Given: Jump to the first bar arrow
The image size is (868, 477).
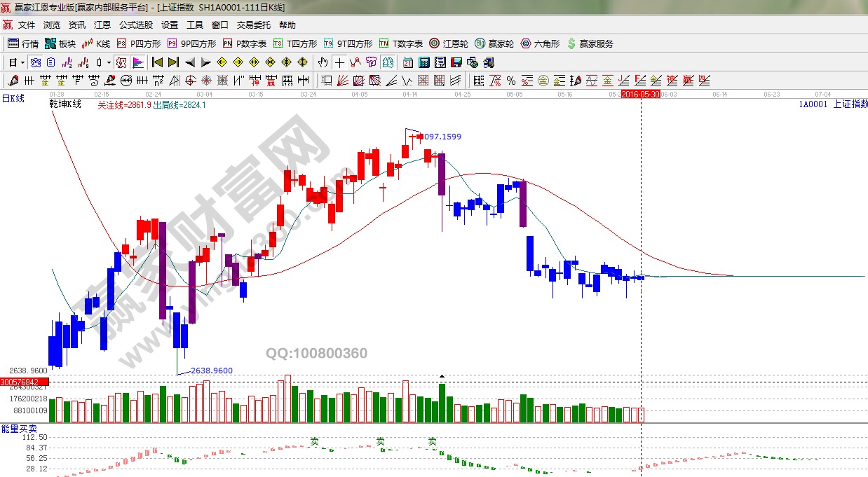Looking at the screenshot, I should tap(157, 62).
